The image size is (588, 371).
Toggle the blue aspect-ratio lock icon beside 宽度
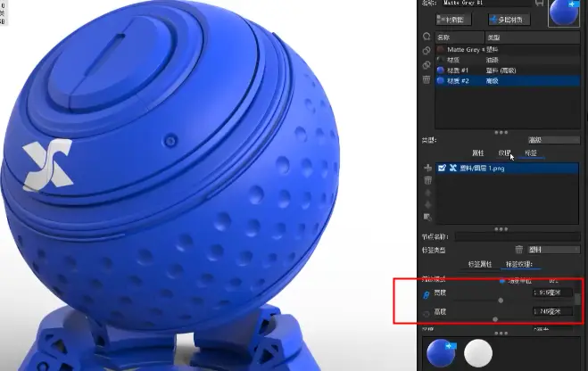tap(426, 295)
